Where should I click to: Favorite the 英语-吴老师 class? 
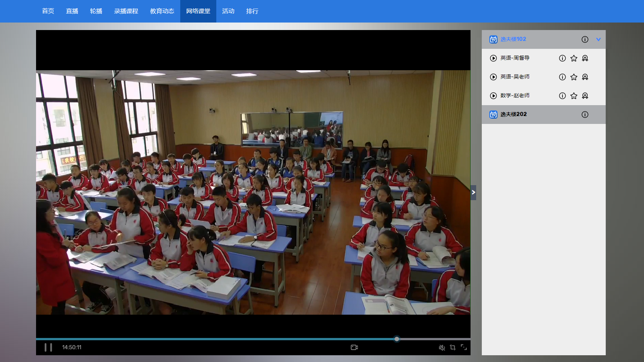[574, 77]
